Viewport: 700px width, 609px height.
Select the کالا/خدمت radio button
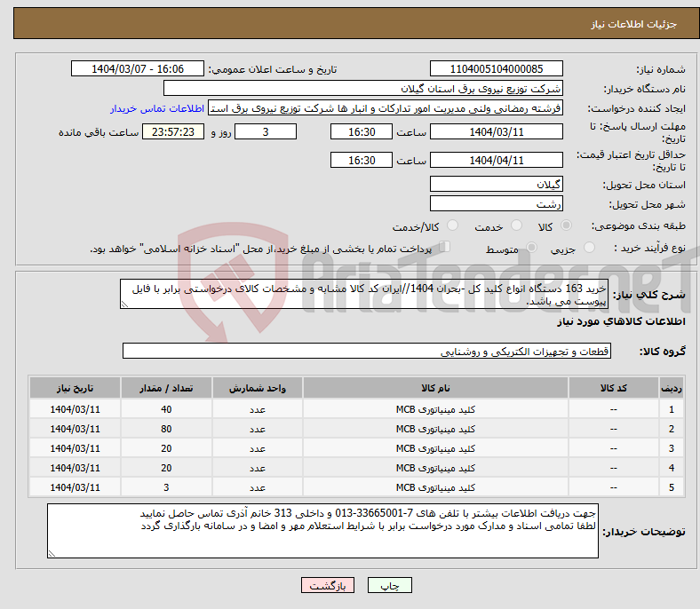click(452, 226)
